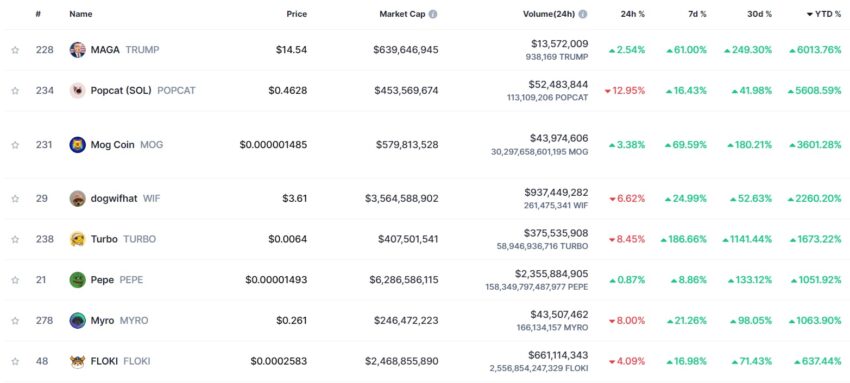Click the Turbo coin logo
The image size is (850, 383).
click(x=78, y=239)
